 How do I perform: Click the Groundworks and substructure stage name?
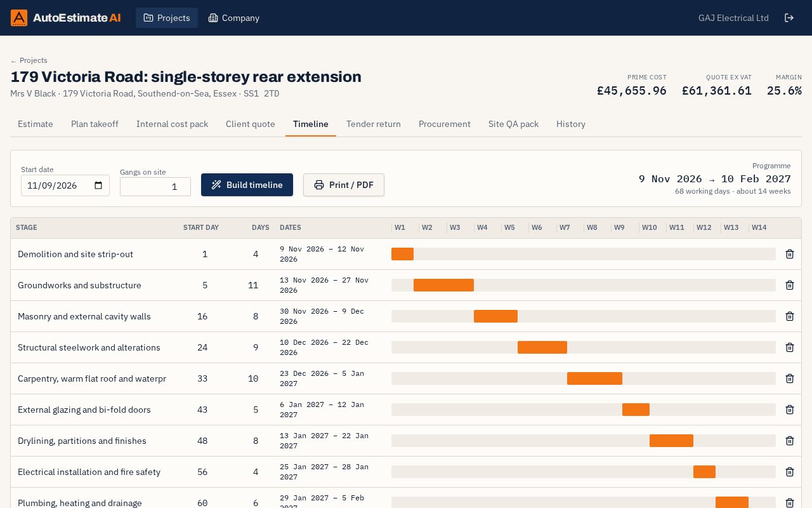pos(79,285)
